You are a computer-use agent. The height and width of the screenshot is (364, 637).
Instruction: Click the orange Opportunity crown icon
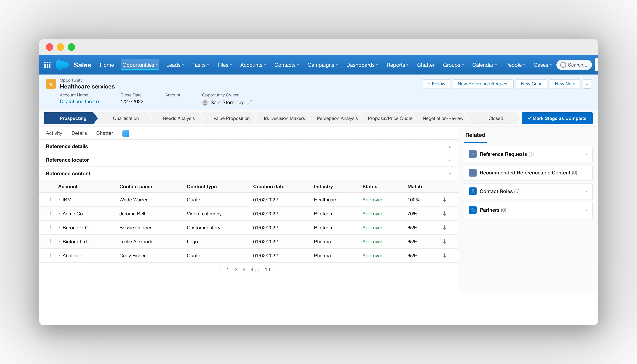click(51, 84)
